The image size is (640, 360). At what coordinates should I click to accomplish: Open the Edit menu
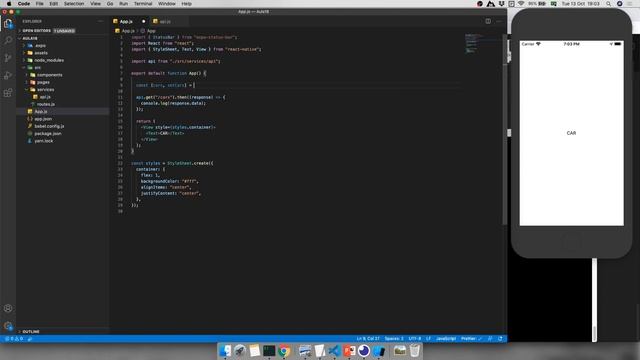pos(53,4)
